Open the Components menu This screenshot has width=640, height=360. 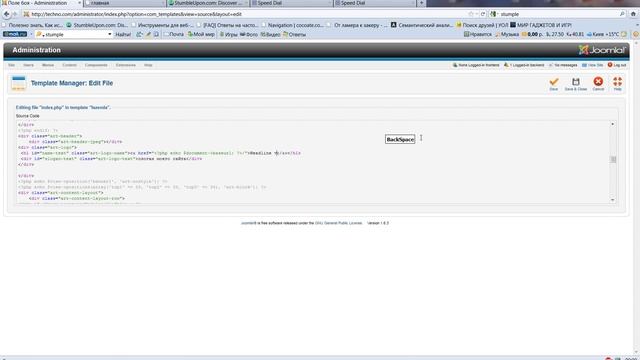[x=96, y=65]
